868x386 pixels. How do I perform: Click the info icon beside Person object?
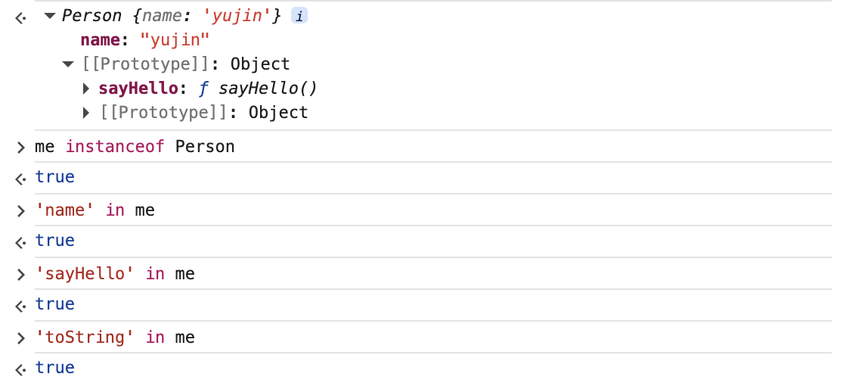299,16
